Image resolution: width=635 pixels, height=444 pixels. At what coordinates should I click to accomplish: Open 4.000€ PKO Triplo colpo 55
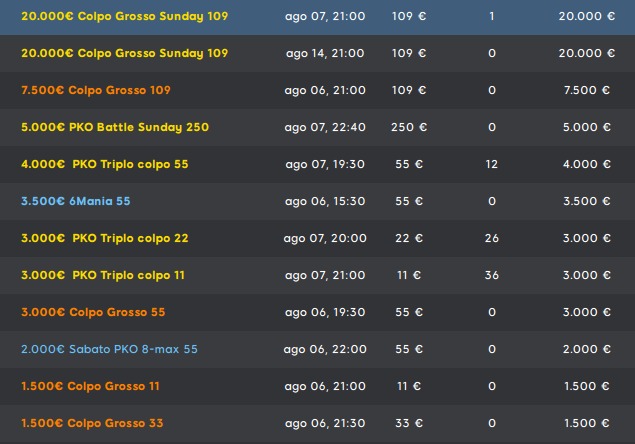click(318, 164)
